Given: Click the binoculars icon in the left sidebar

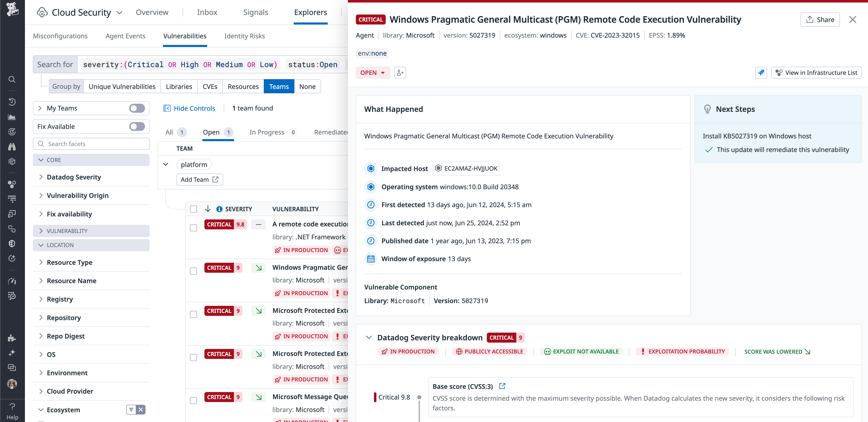Looking at the screenshot, I should 12,146.
